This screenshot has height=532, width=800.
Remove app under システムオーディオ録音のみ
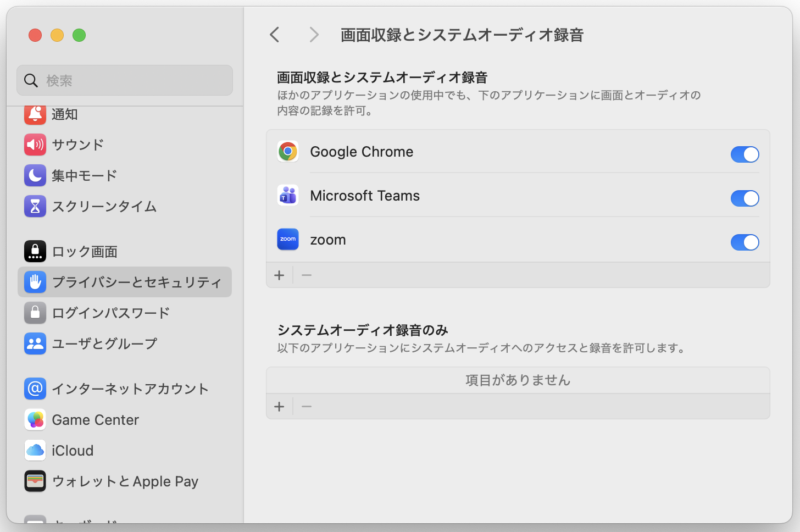point(307,407)
